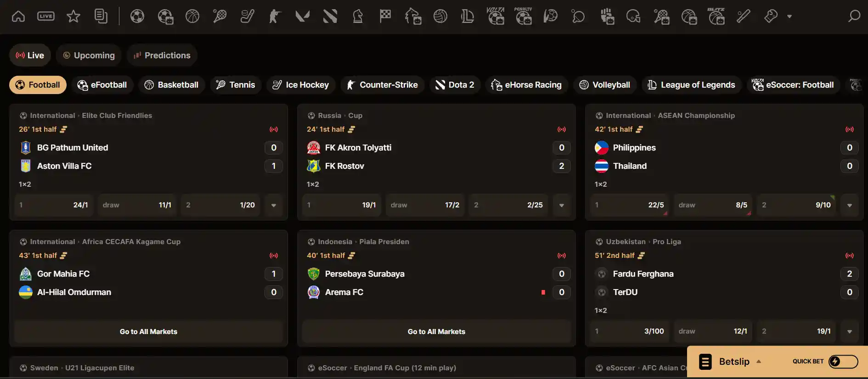This screenshot has width=868, height=379.
Task: Select the Counter-Strike sport chip
Action: [x=382, y=85]
